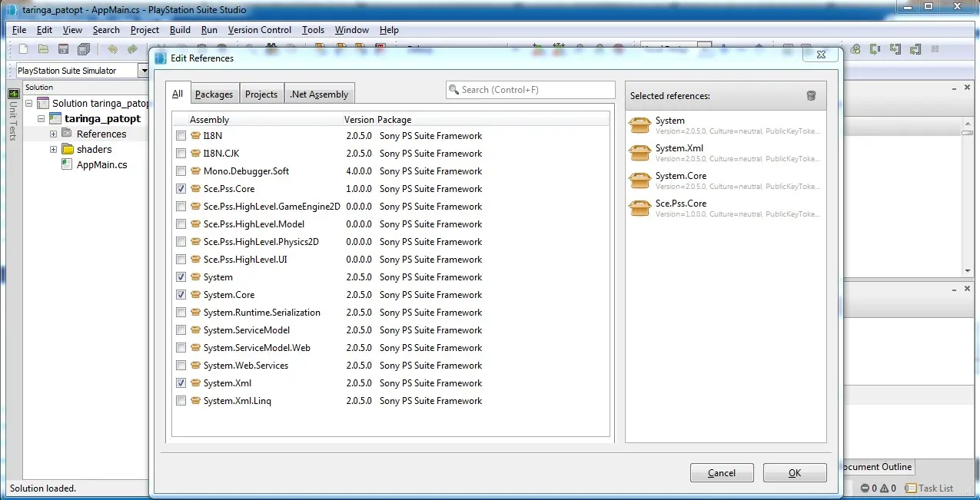Image resolution: width=980 pixels, height=500 pixels.
Task: Select System.Xml in Selected references list
Action: [x=726, y=153]
